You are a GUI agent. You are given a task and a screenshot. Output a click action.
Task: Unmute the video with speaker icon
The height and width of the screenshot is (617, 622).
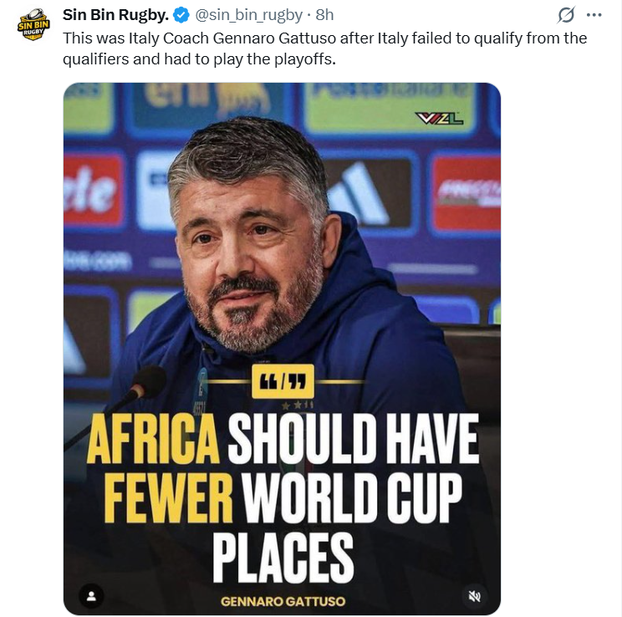pyautogui.click(x=476, y=596)
